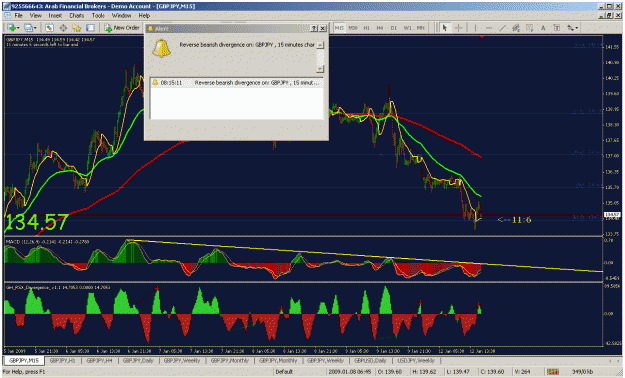Switch chart to W1 timeframe
The height and width of the screenshot is (378, 625).
click(407, 28)
